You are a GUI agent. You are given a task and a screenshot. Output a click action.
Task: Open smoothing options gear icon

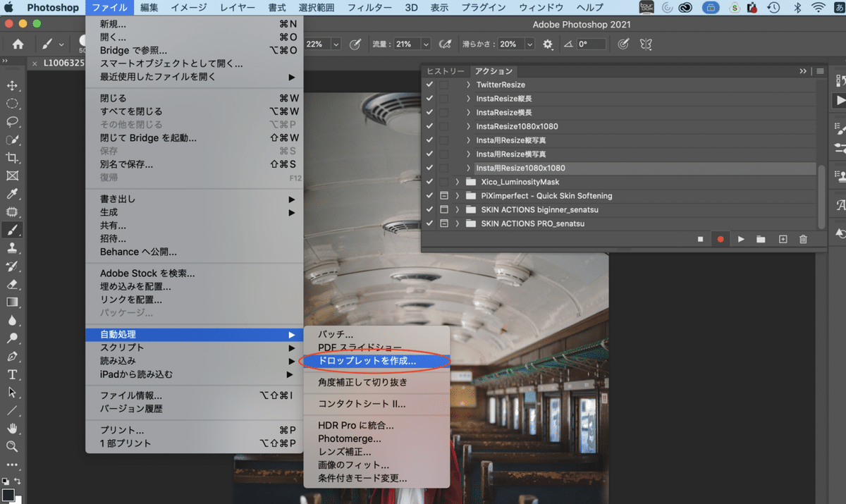coord(548,44)
